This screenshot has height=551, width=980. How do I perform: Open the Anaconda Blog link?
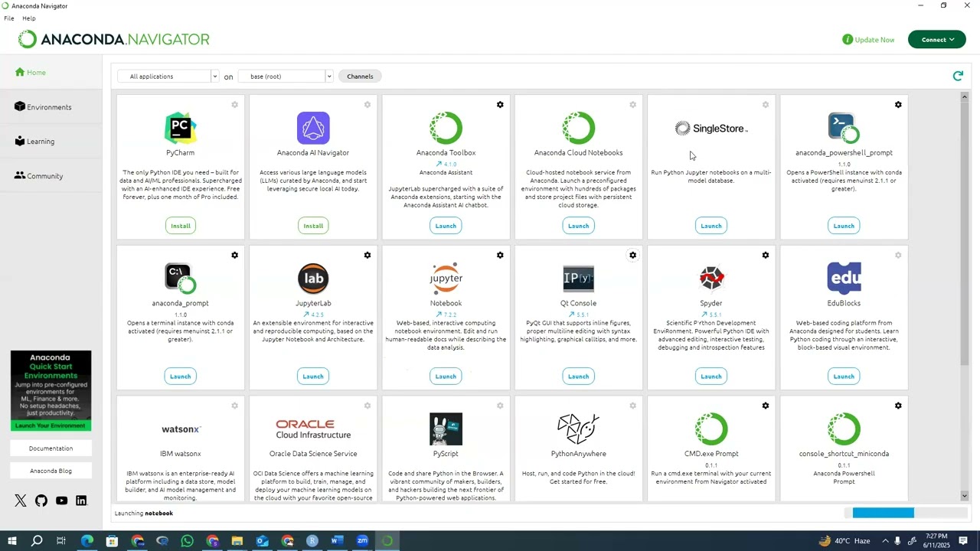[x=51, y=471]
